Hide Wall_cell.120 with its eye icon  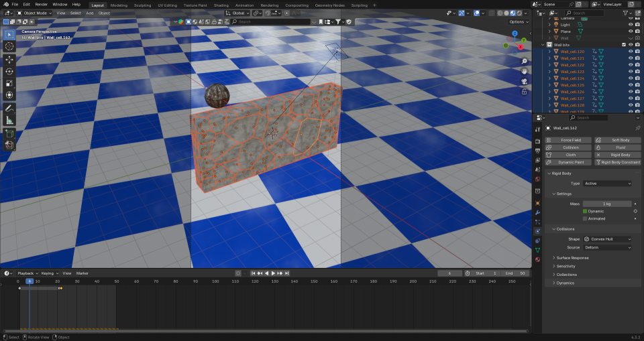[630, 52]
